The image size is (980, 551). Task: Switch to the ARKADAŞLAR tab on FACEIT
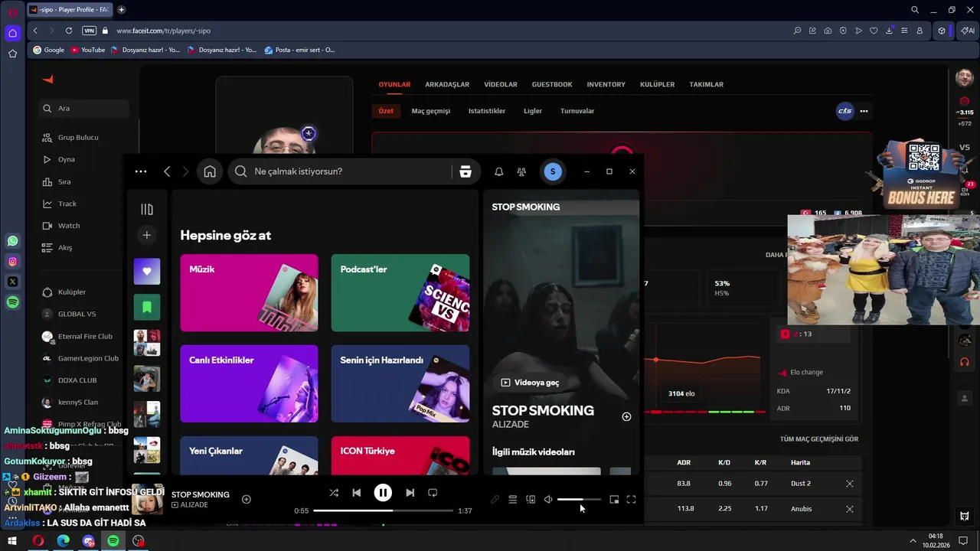coord(447,84)
